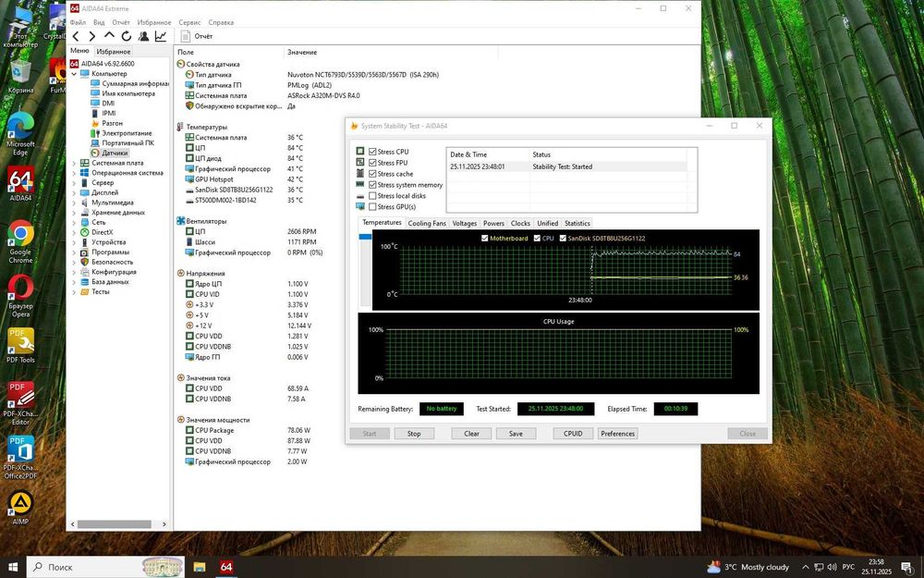The width and height of the screenshot is (924, 578).
Task: Toggle SanDisk SD8TB8U256G1122 graph checkbox
Action: click(563, 239)
